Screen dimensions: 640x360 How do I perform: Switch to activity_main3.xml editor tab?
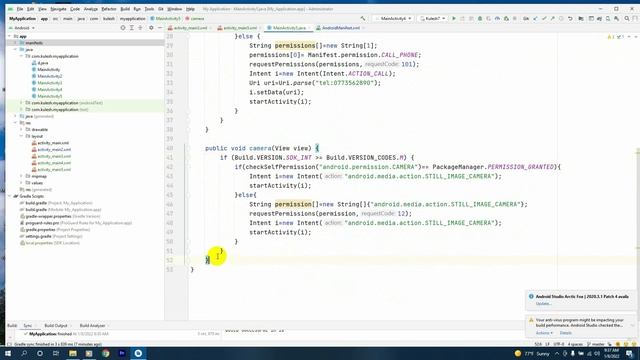(240, 28)
